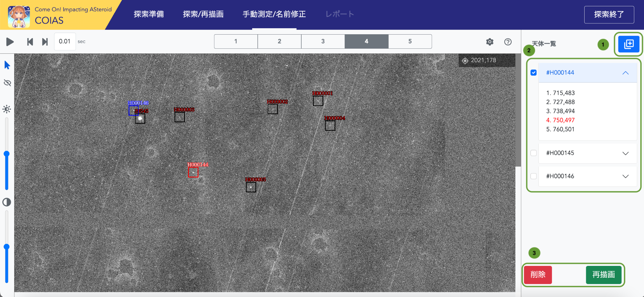This screenshot has height=297, width=644.
Task: Click the green 再描画 redraw button
Action: click(x=603, y=274)
